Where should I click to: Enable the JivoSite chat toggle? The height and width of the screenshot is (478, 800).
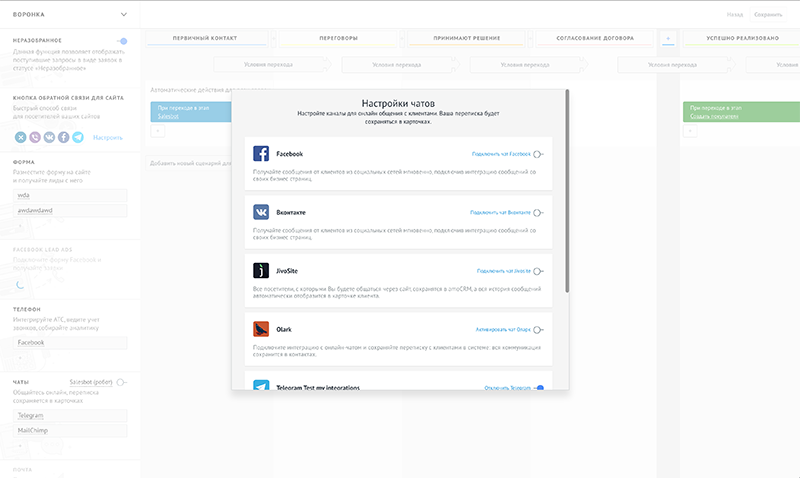[x=538, y=271]
